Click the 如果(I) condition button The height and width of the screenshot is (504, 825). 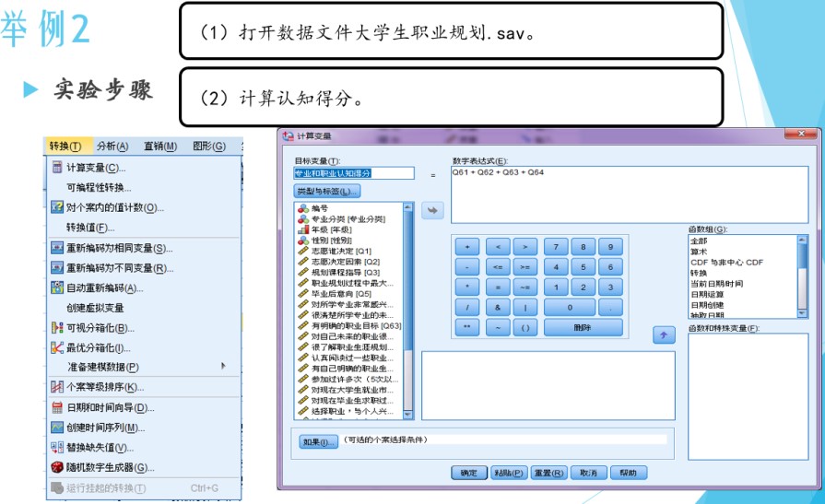coord(318,441)
